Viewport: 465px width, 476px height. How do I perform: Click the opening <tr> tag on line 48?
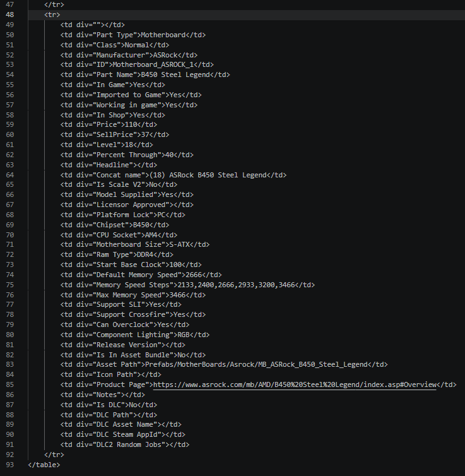click(x=52, y=15)
